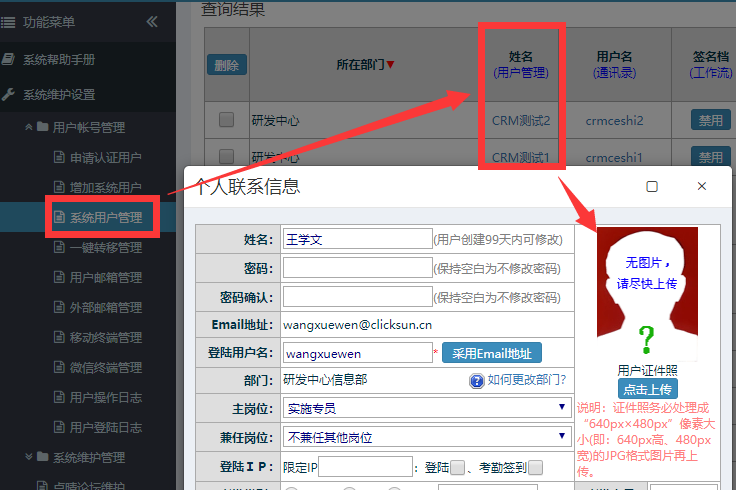Click the 采用Email地址 button
This screenshot has width=736, height=490.
492,352
